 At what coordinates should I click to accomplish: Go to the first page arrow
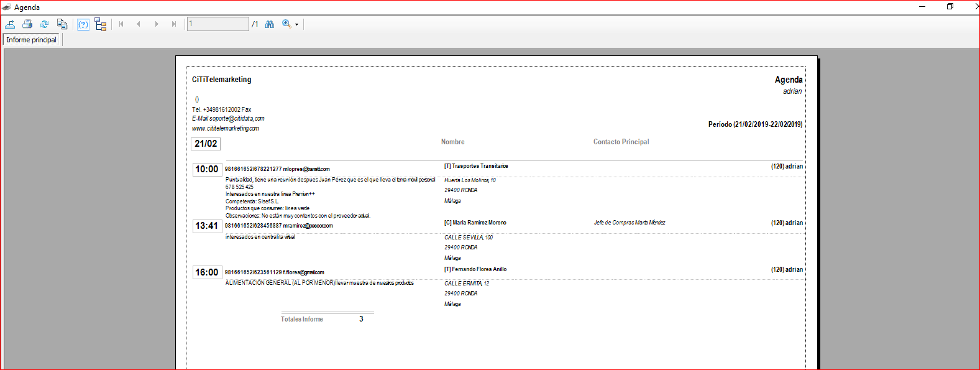[121, 24]
